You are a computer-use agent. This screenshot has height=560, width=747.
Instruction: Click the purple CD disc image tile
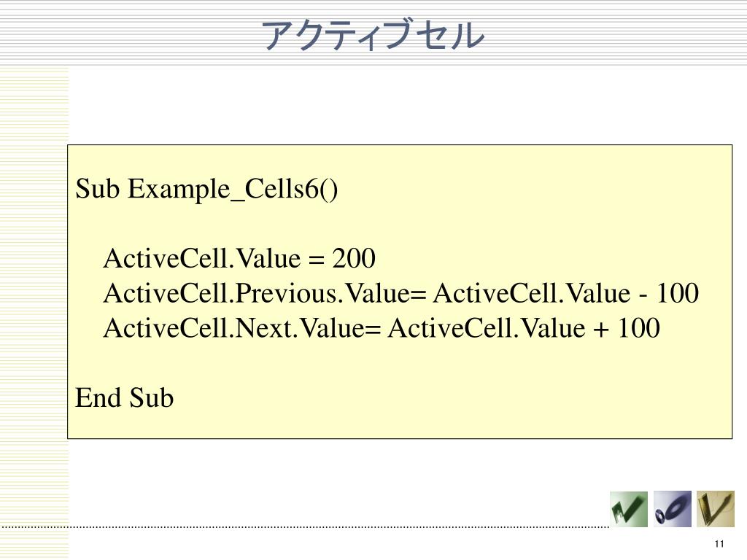672,509
